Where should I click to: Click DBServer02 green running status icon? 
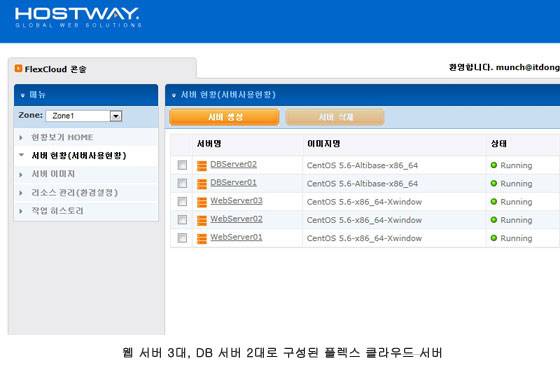tap(494, 165)
